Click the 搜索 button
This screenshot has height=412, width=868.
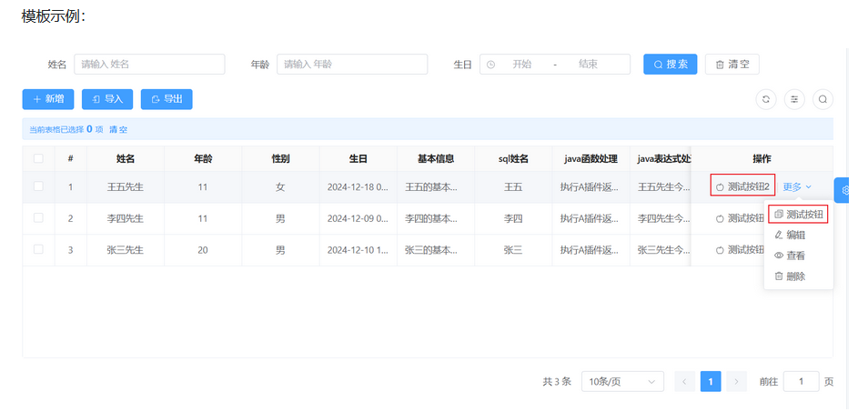pos(670,65)
